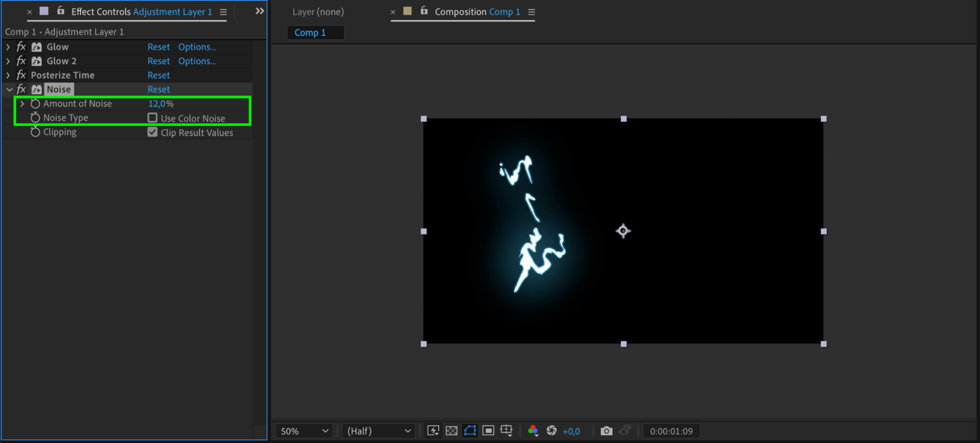
Task: Open Fast Previews options
Action: [433, 431]
